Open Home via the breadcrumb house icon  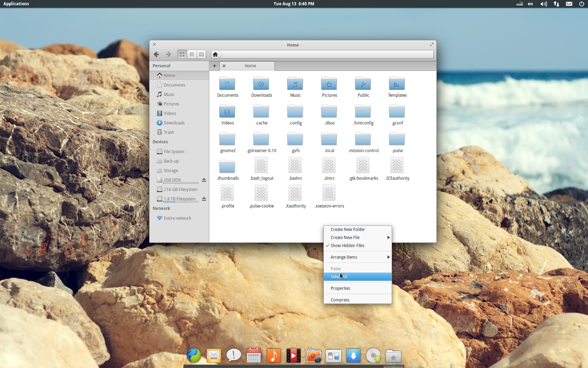(x=215, y=54)
